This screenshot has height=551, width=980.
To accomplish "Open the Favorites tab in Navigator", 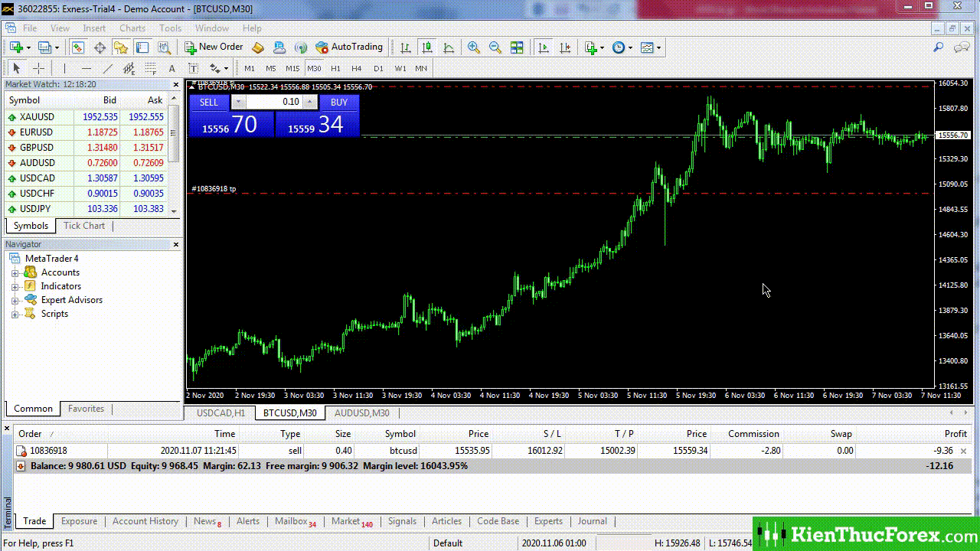I will 86,409.
